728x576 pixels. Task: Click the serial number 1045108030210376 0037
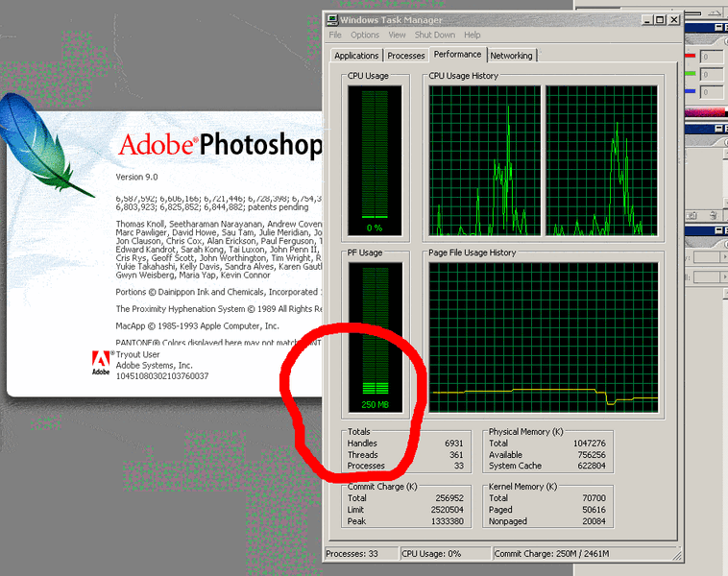[x=162, y=376]
